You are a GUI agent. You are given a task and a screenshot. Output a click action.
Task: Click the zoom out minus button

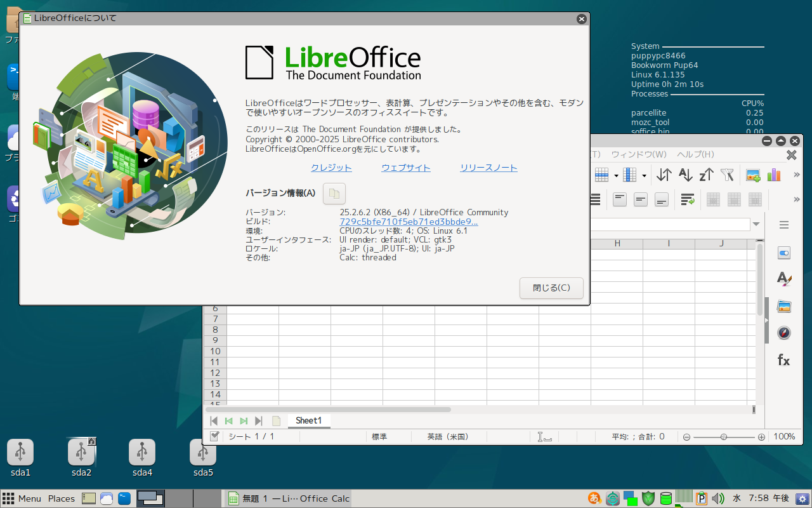coord(686,437)
